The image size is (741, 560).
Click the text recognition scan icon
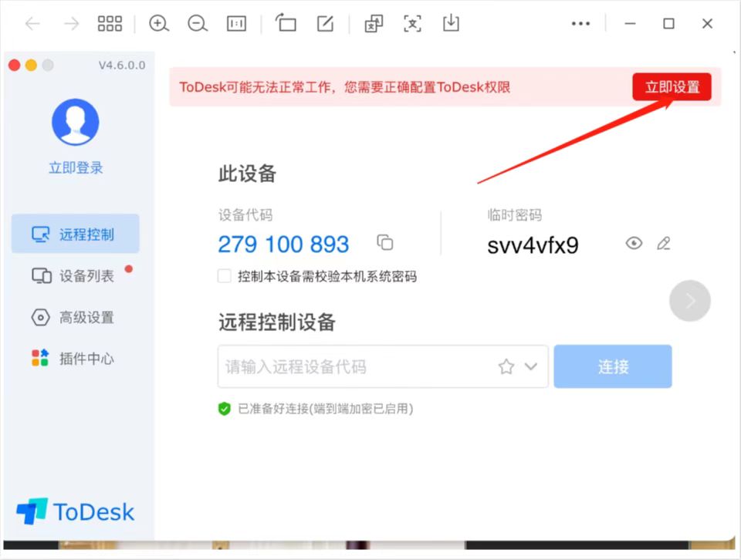tap(412, 23)
